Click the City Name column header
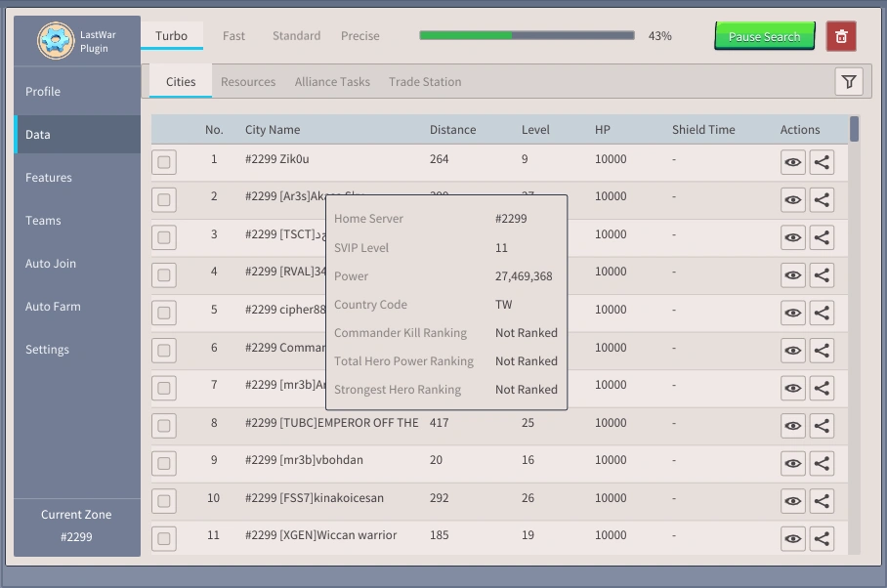Viewport: 887px width, 588px height. (273, 130)
